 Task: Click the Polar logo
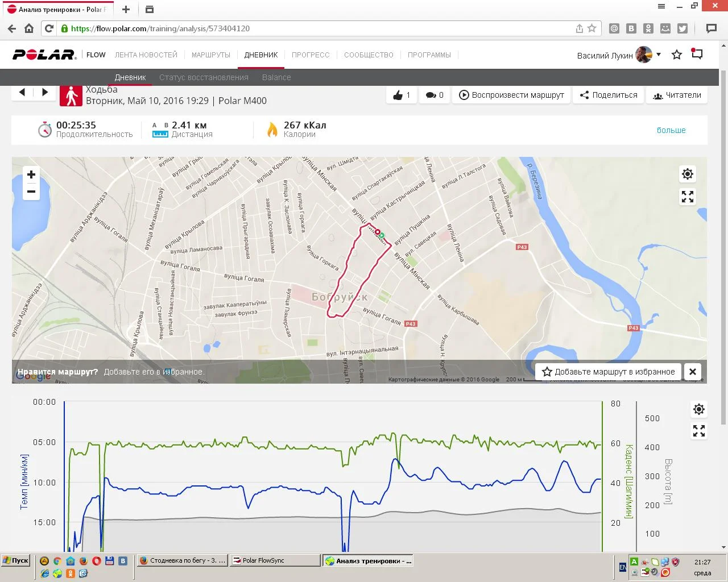point(44,55)
